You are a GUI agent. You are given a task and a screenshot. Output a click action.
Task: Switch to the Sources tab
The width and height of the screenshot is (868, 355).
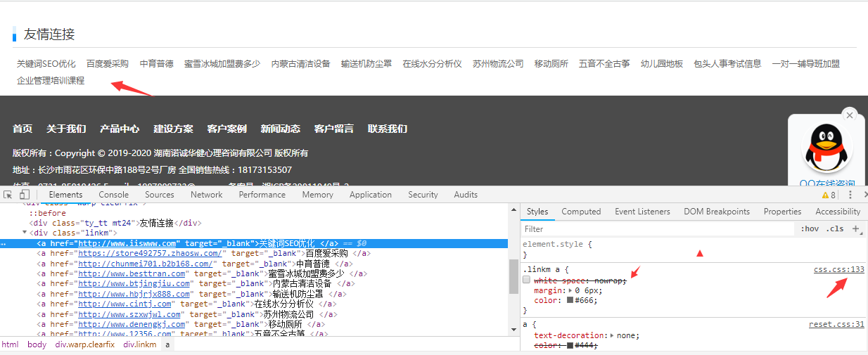160,195
